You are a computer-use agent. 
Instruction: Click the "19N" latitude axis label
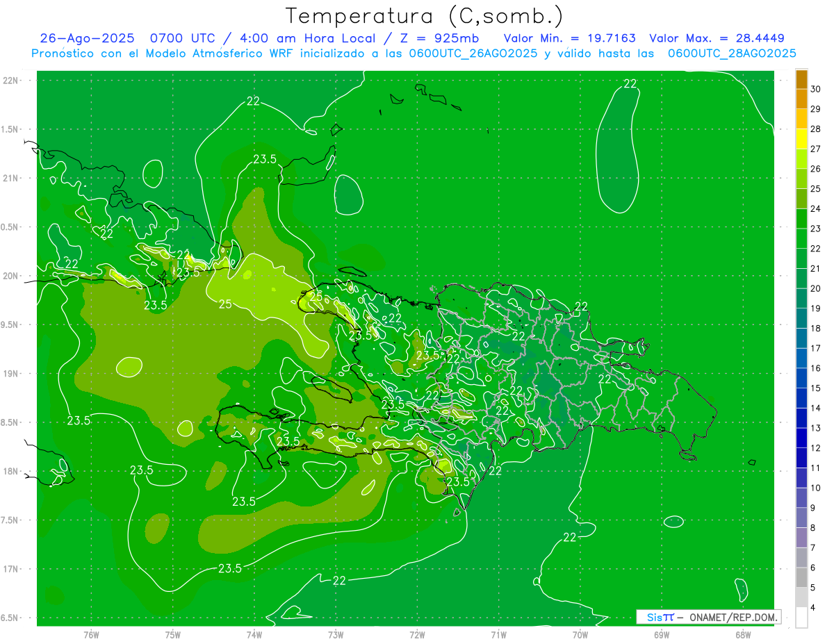10,374
